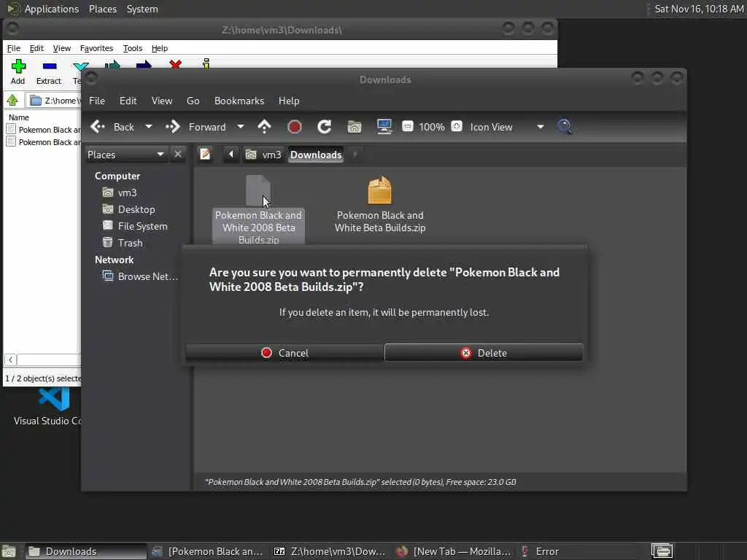Click the Info icon in 7-Zip toolbar
Screen dimensions: 747x560
(x=206, y=64)
